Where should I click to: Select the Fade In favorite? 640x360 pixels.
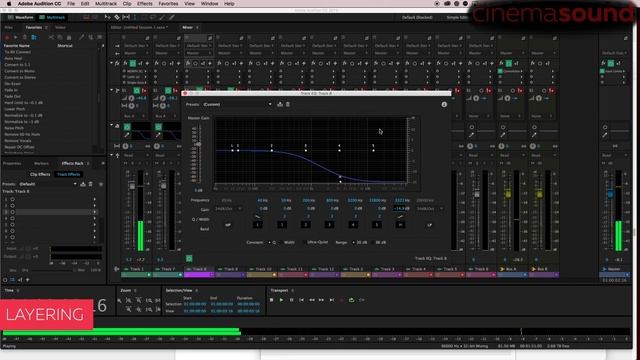click(11, 90)
